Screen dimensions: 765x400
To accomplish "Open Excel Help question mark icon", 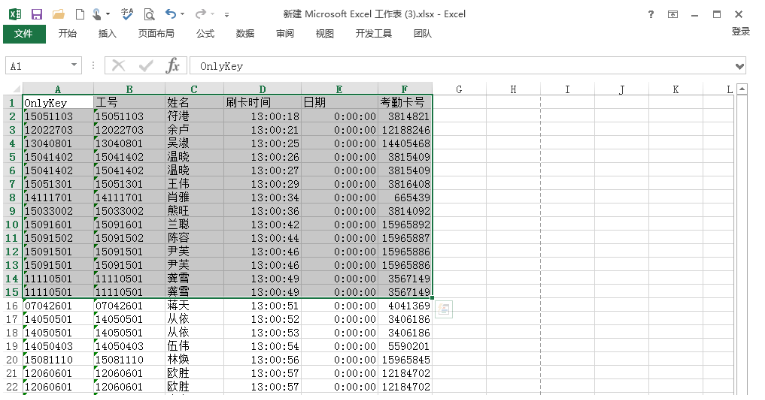I will [651, 14].
